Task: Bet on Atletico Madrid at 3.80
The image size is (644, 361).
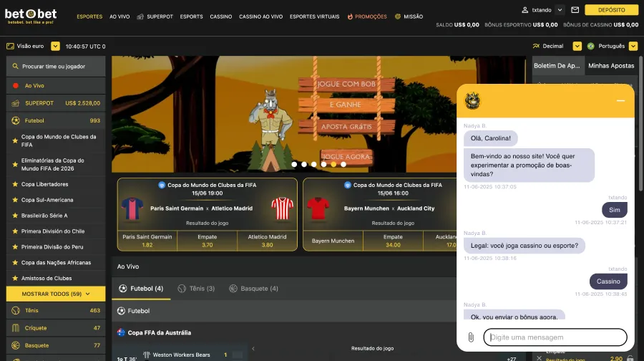Action: click(x=267, y=241)
